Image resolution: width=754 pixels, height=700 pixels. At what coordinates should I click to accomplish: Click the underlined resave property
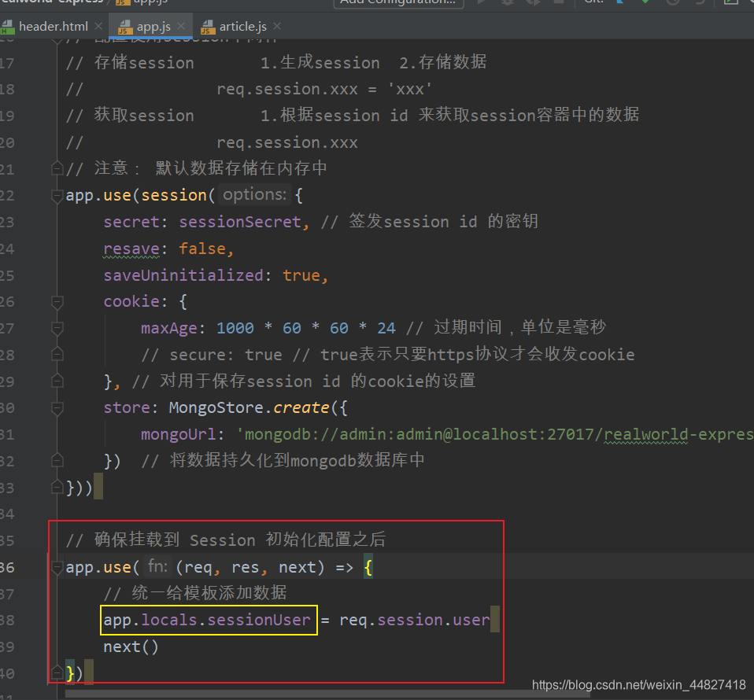pyautogui.click(x=131, y=249)
